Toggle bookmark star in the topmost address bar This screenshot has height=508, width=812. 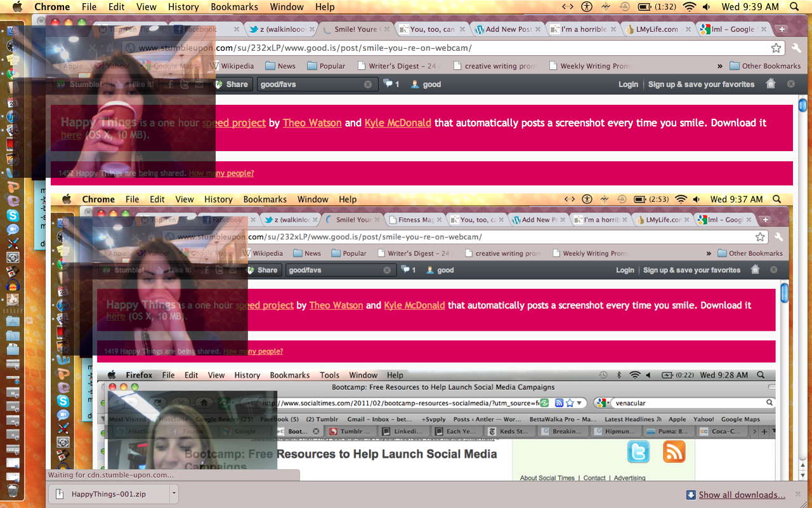[776, 48]
